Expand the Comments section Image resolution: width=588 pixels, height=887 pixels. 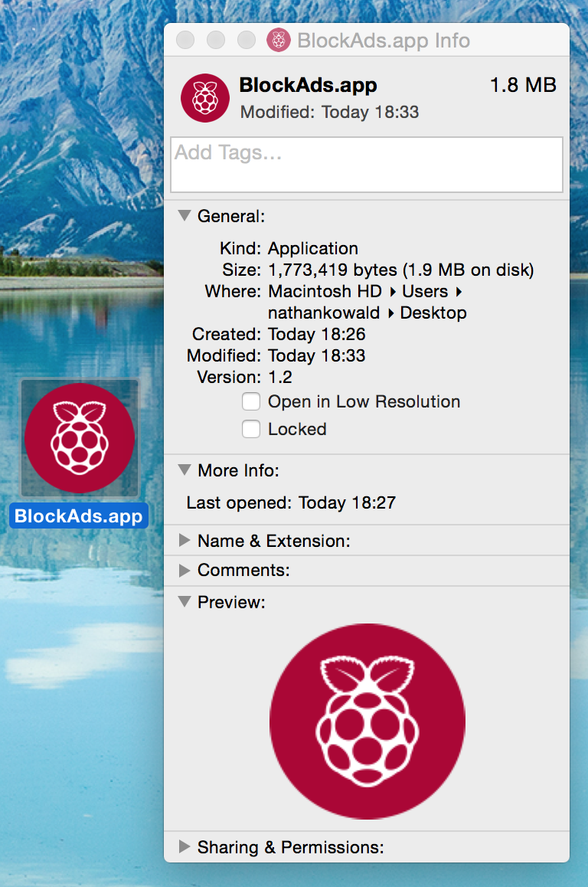[185, 570]
